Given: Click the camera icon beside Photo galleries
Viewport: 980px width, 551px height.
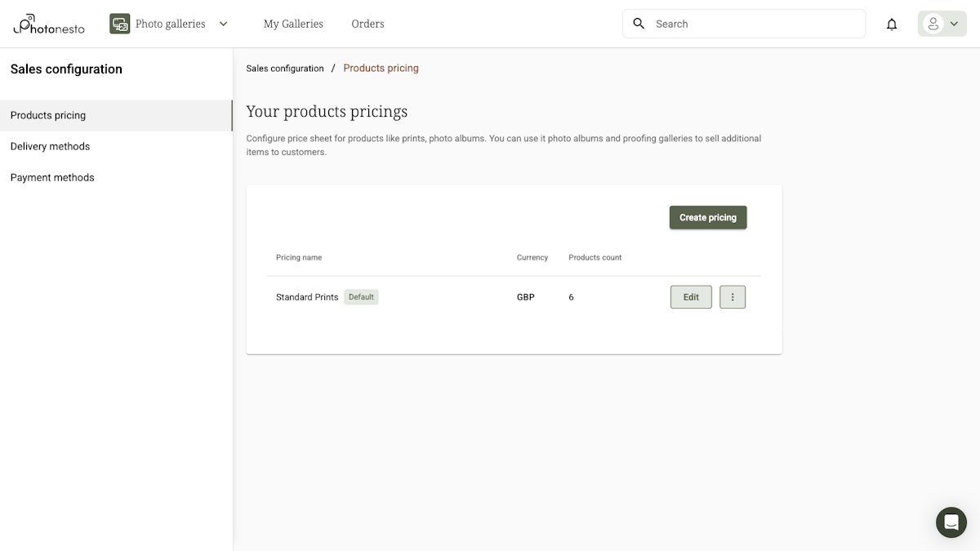Looking at the screenshot, I should coord(119,24).
